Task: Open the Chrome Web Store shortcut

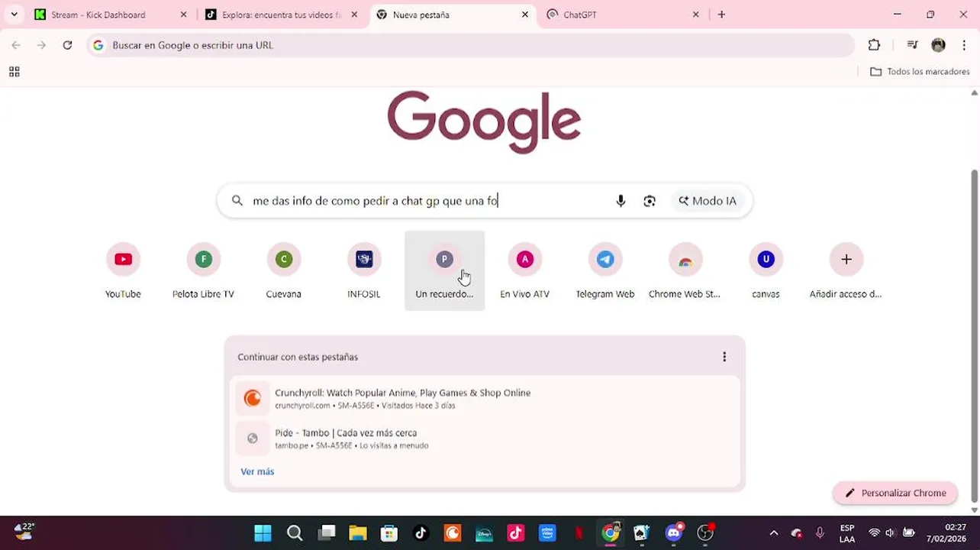Action: coord(685,270)
